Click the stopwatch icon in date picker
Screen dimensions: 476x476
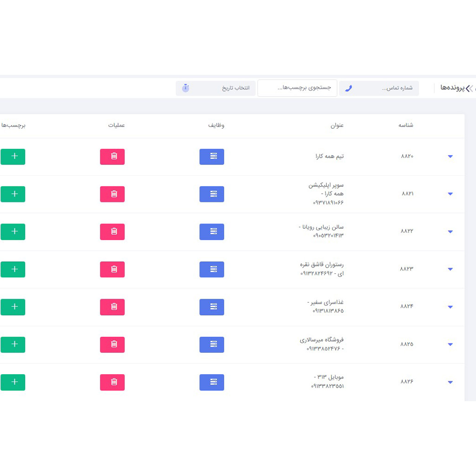[185, 88]
